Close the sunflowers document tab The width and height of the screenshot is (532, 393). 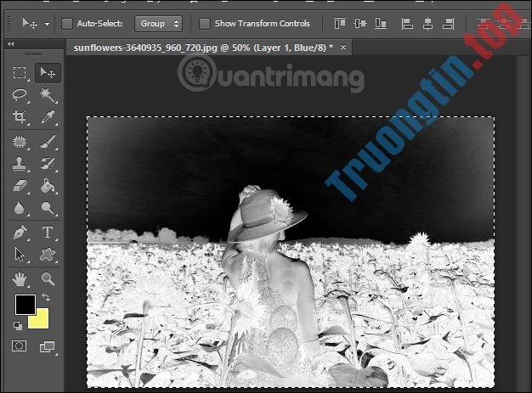[x=343, y=47]
